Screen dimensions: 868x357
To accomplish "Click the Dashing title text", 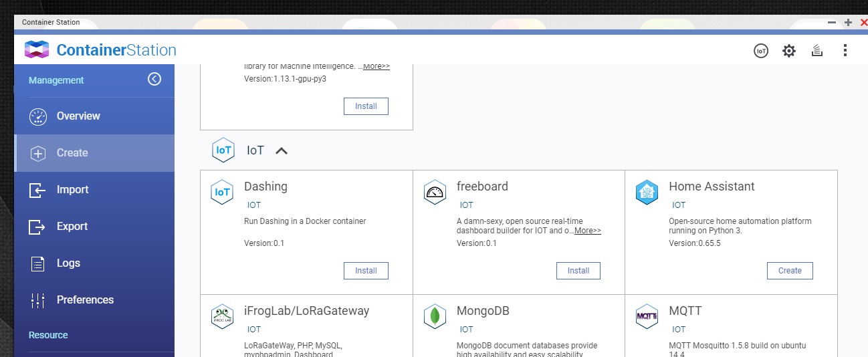I will click(x=265, y=187).
